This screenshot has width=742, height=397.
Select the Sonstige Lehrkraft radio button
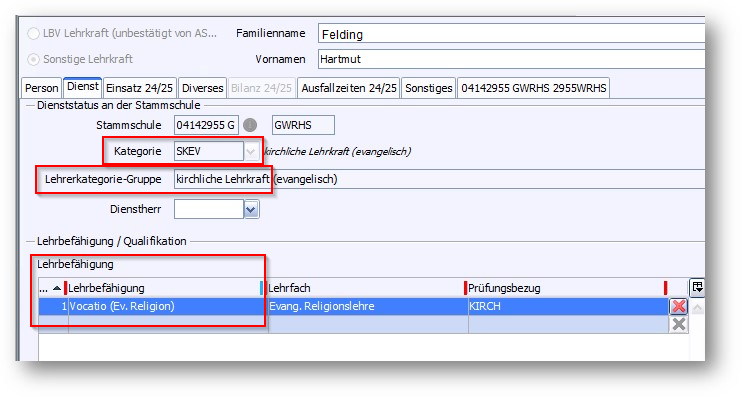pos(33,59)
